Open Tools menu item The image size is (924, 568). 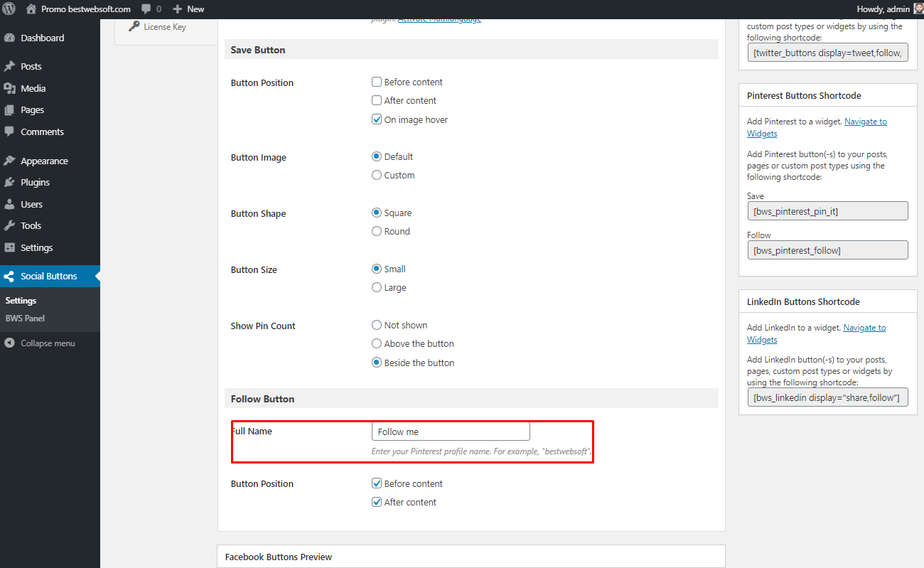[50, 226]
